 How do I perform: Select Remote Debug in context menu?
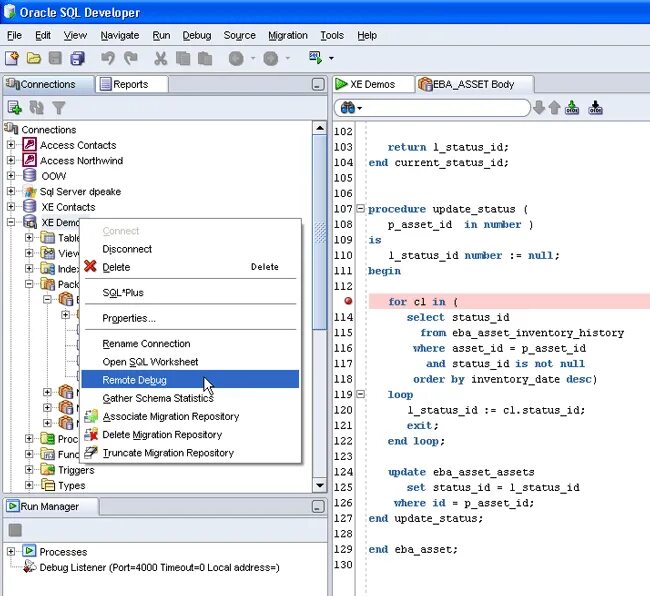190,380
